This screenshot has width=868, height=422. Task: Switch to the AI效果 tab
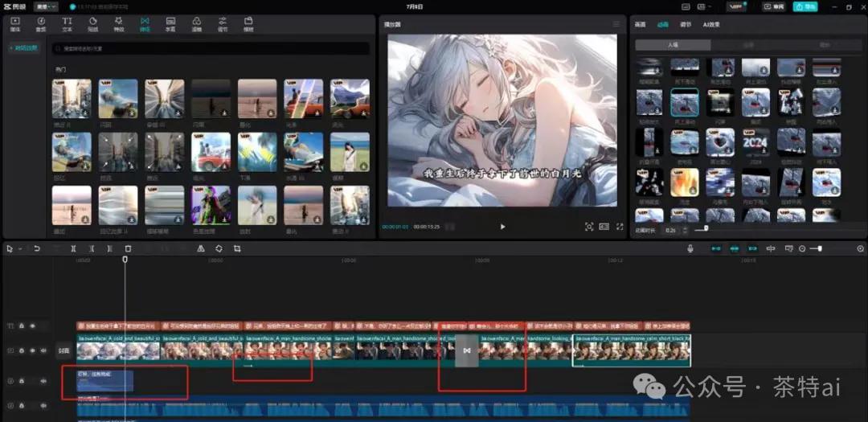[711, 25]
